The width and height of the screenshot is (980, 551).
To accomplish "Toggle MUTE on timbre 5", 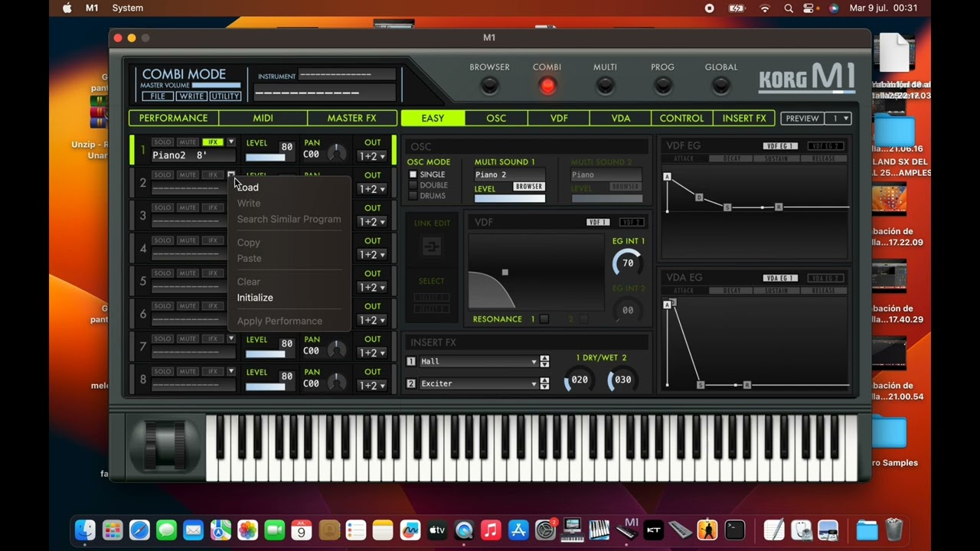I will point(188,273).
